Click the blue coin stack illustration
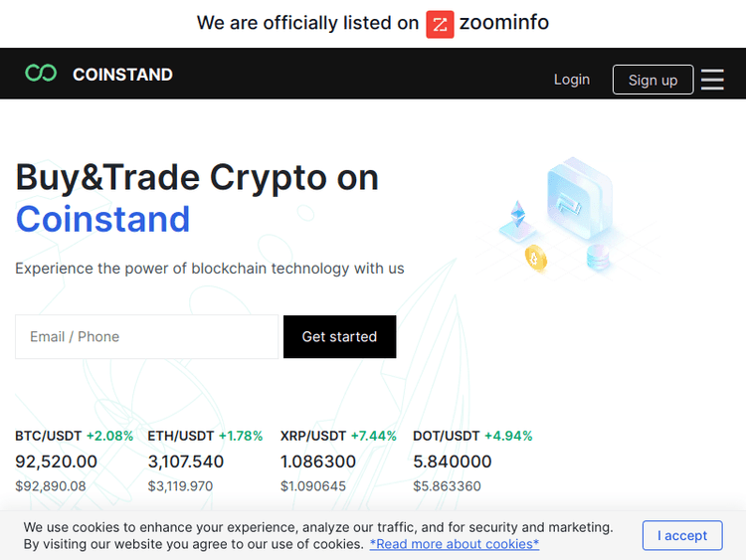The width and height of the screenshot is (746, 560). 598,258
